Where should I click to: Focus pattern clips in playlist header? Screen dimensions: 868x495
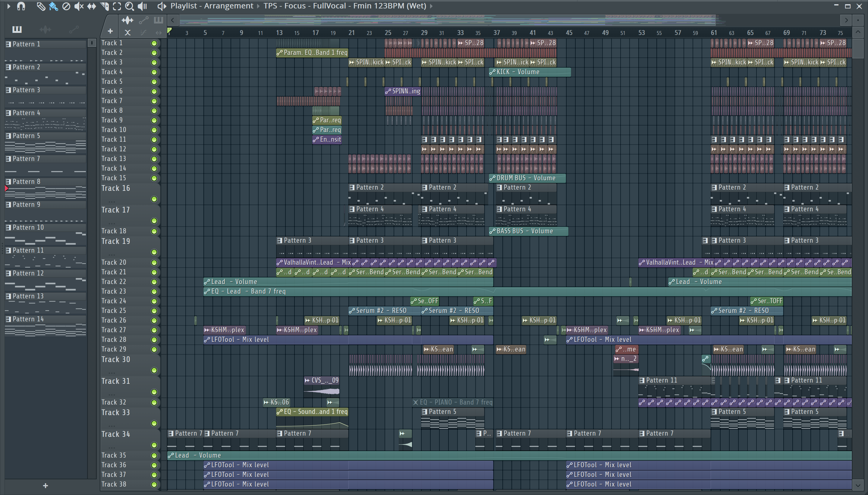click(158, 20)
